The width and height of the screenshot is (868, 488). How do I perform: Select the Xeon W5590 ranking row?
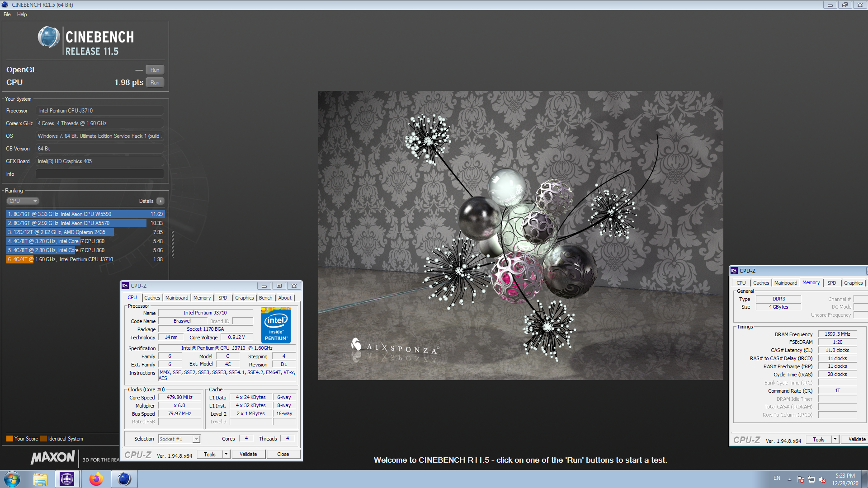[85, 214]
